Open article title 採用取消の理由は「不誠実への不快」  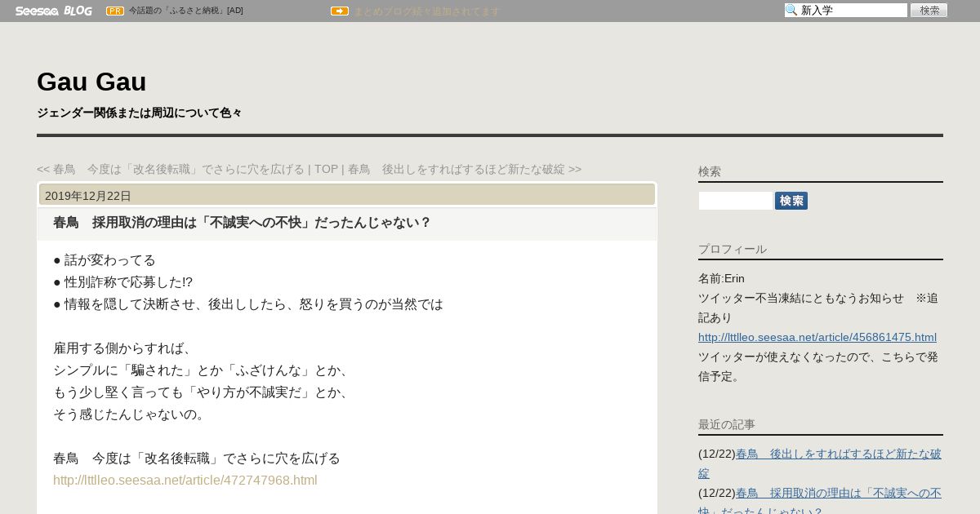242,223
